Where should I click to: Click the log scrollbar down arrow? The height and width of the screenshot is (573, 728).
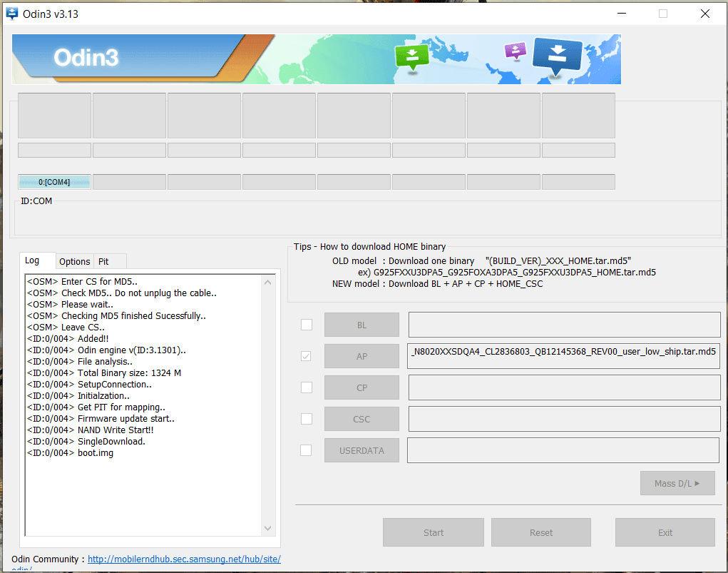pyautogui.click(x=267, y=528)
